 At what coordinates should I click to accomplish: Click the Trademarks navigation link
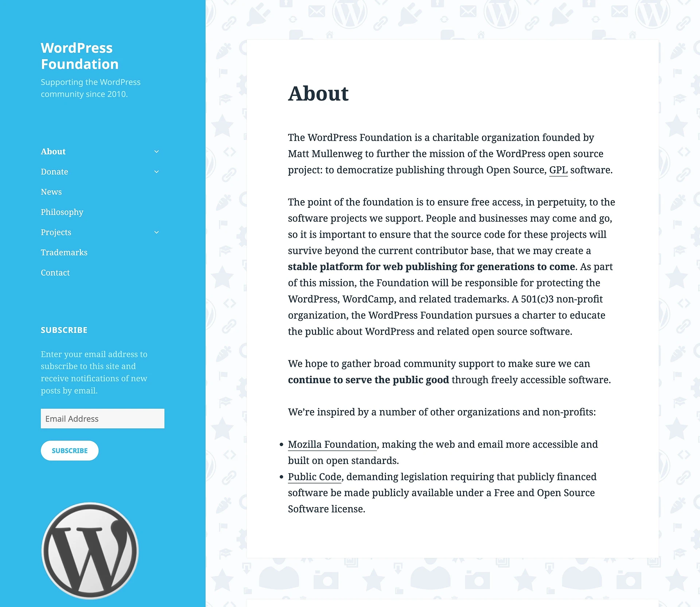[64, 252]
